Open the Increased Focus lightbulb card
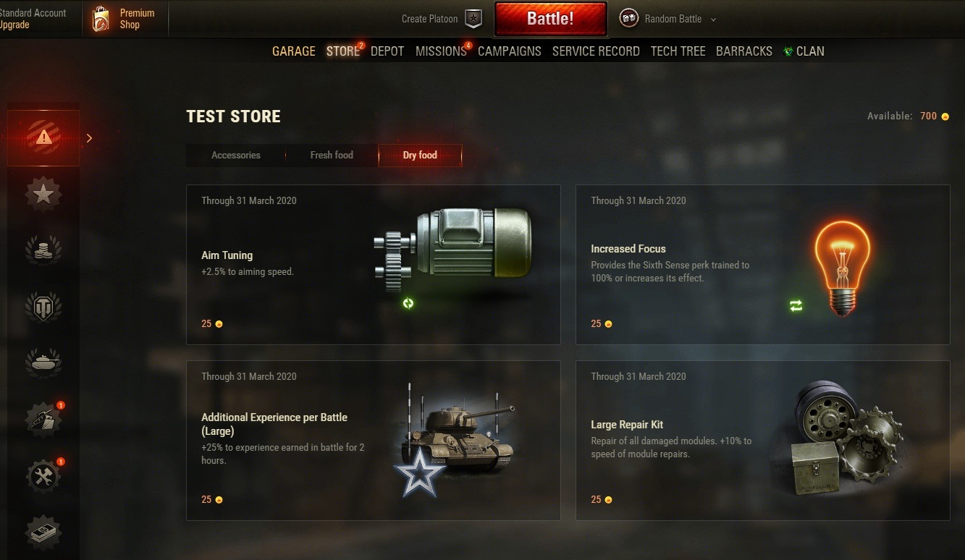965x560 pixels. pos(763,265)
